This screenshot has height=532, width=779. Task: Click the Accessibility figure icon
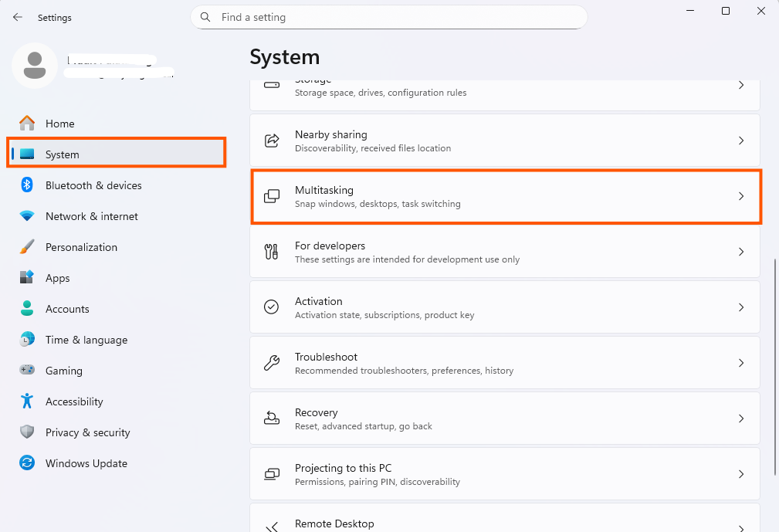coord(27,402)
